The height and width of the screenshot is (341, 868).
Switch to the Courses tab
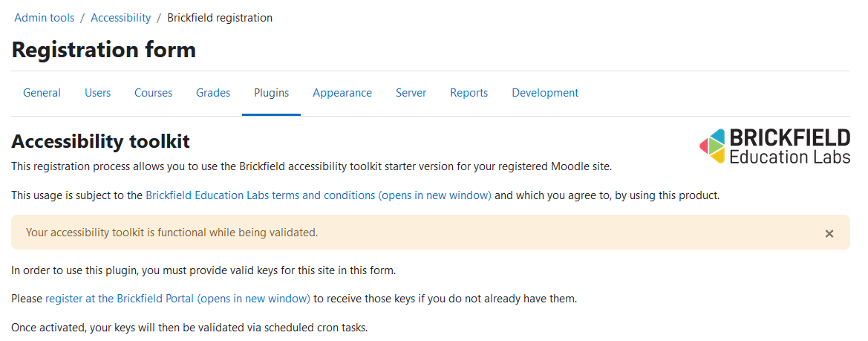(154, 93)
